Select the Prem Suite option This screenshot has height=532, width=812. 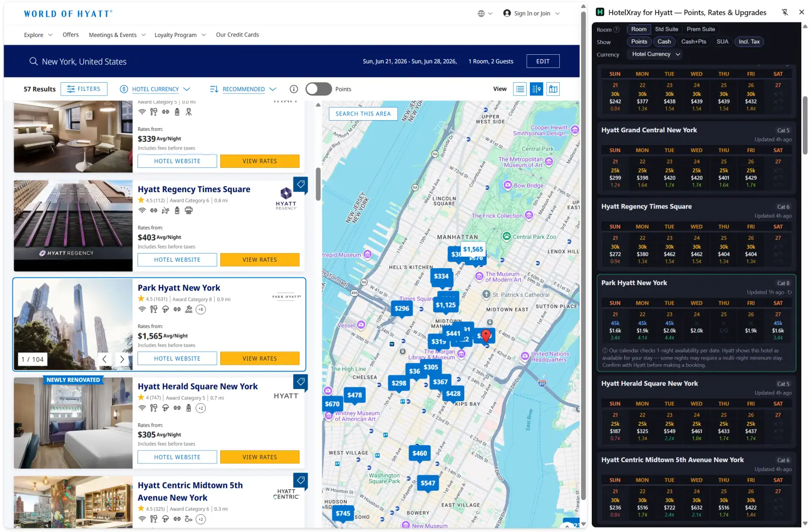pos(701,29)
